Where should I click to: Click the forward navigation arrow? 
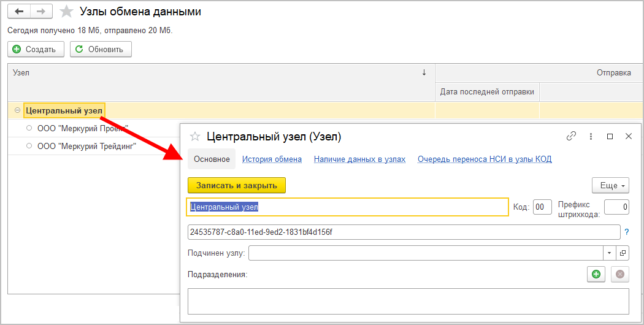pyautogui.click(x=40, y=12)
